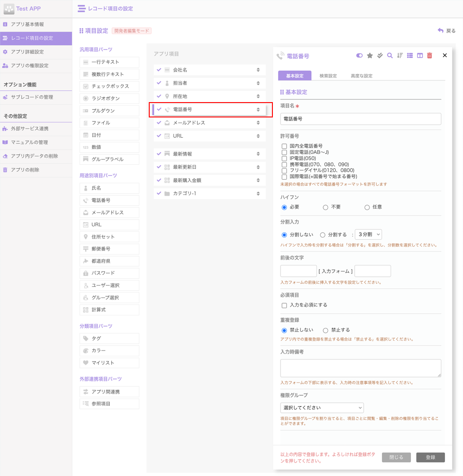Screen dimensions: 463x476
Task: Click the reorder arrows on メールアドレス row
Action: [x=258, y=123]
